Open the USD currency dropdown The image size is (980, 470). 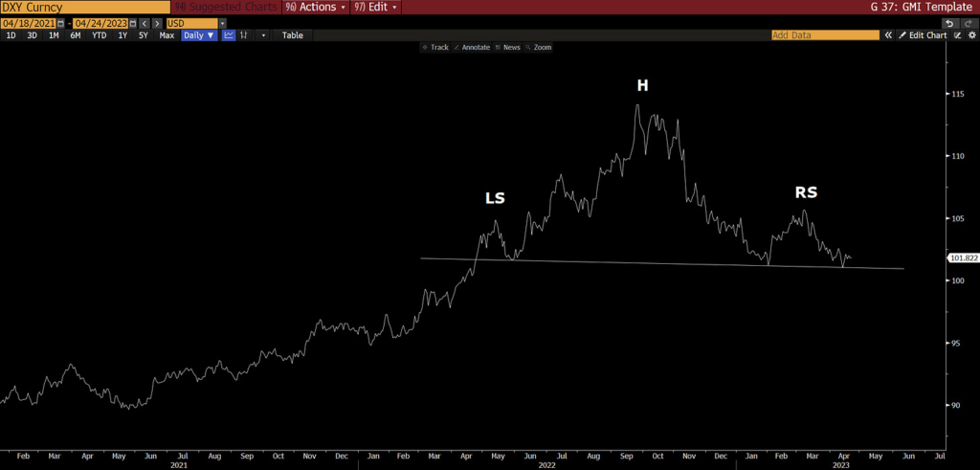click(196, 22)
